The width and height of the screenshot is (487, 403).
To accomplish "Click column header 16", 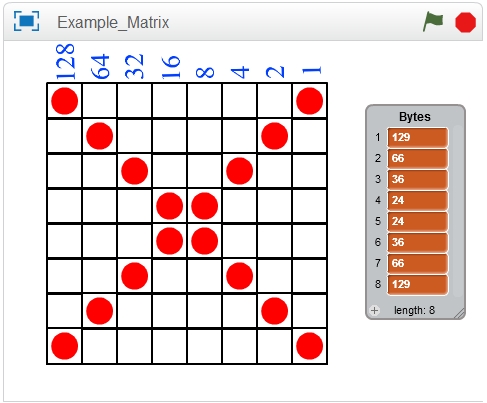I will pyautogui.click(x=170, y=67).
